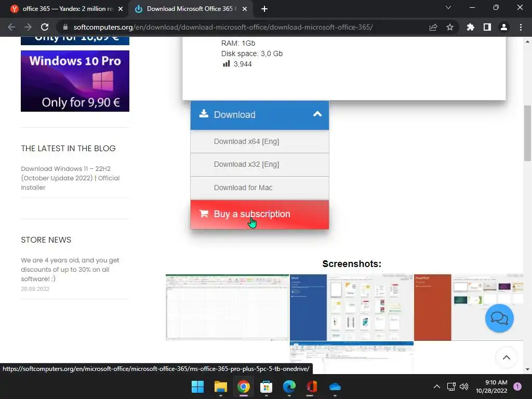The width and height of the screenshot is (532, 399).
Task: Open the extensions puzzle icon
Action: pos(470,27)
